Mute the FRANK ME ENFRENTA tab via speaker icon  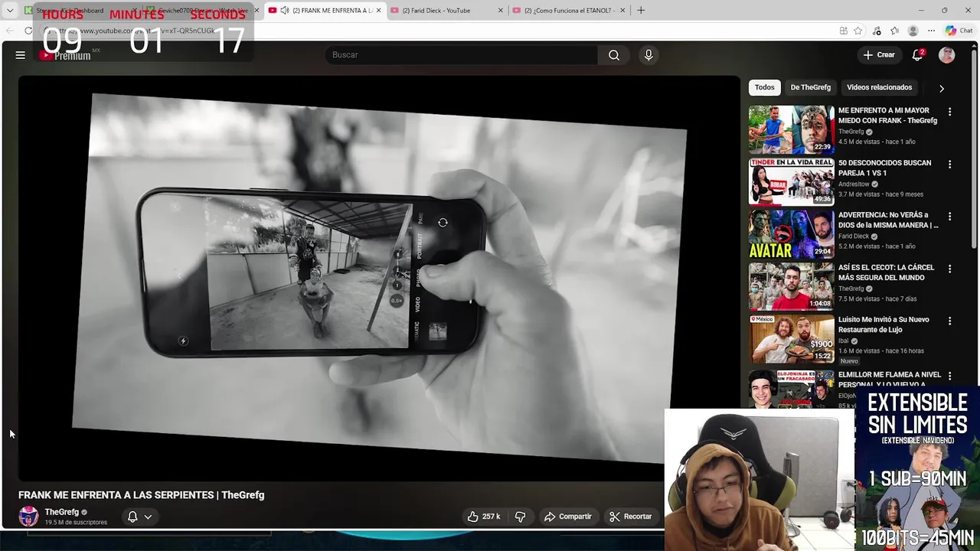point(285,11)
